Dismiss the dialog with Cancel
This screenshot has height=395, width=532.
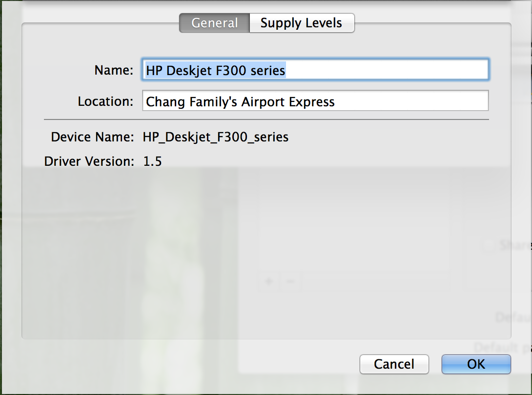[394, 364]
